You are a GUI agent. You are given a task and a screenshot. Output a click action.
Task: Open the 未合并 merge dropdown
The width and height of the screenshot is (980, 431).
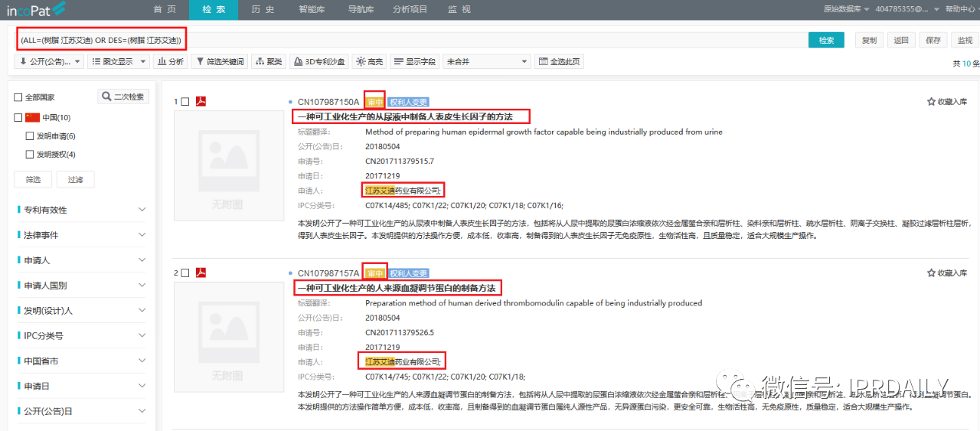click(487, 61)
